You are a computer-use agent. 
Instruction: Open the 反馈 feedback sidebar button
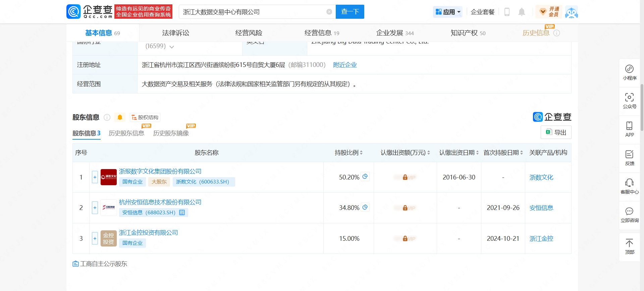(630, 158)
